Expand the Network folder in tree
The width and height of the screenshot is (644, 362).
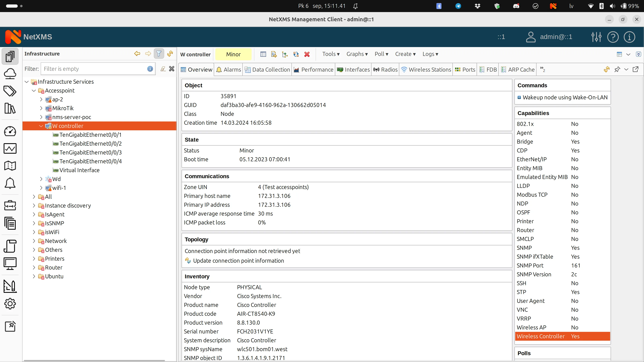point(34,241)
